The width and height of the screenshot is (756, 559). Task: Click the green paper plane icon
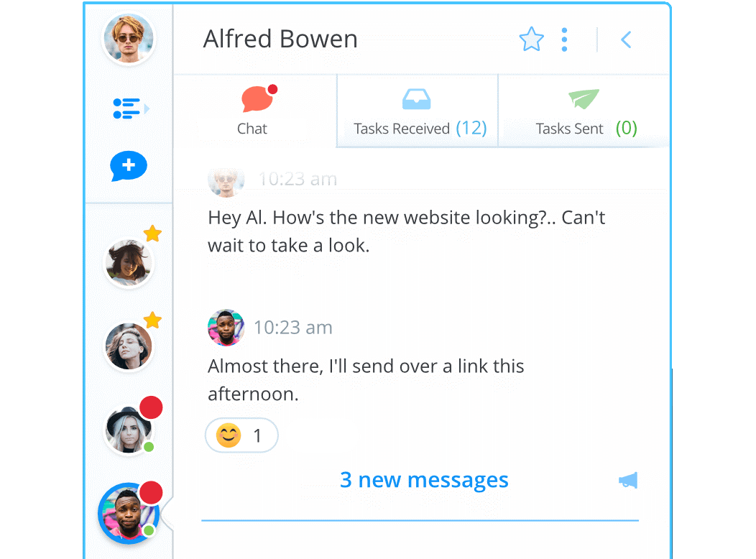584,98
